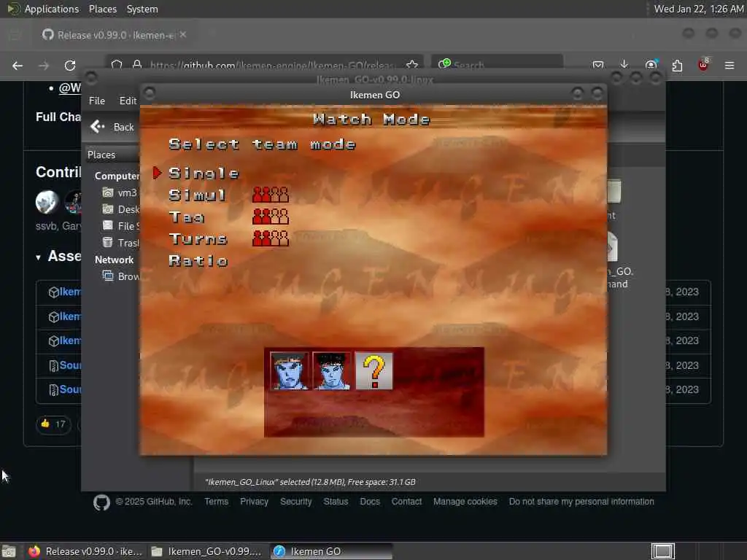Screen dimensions: 747x560
Task: Go back in Firefox browser
Action: click(18, 66)
